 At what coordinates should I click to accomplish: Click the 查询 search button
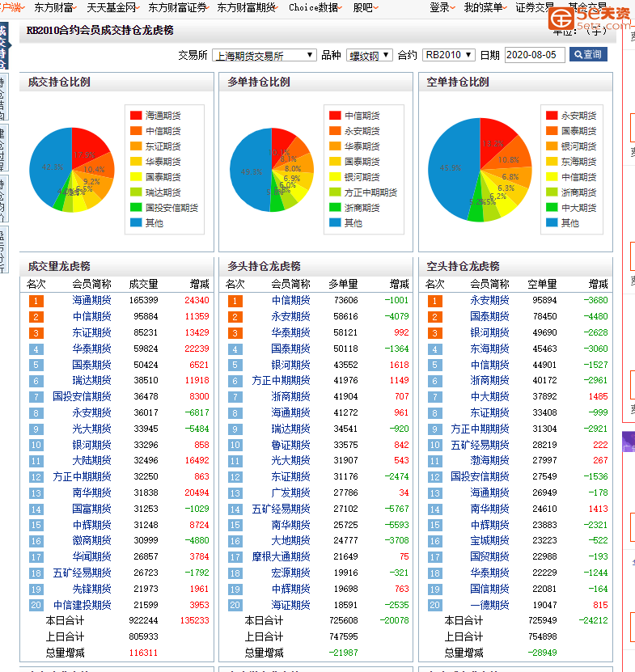[588, 55]
